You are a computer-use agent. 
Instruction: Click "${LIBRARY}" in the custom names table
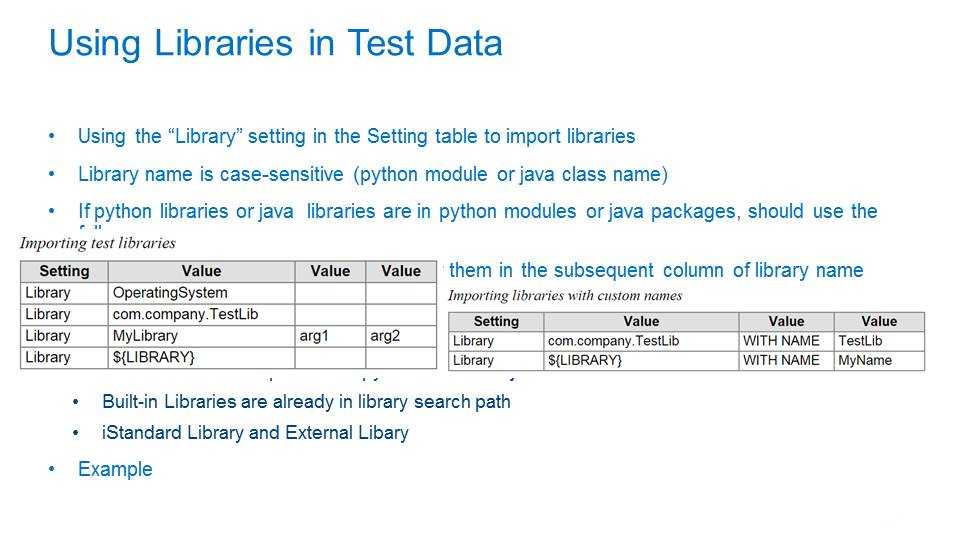pos(585,360)
